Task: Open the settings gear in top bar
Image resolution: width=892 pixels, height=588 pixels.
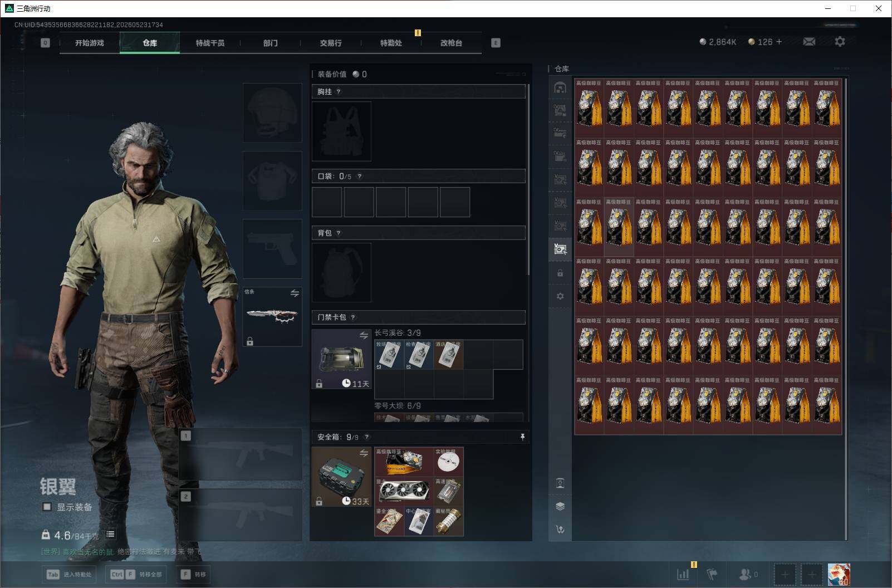Action: click(x=840, y=42)
